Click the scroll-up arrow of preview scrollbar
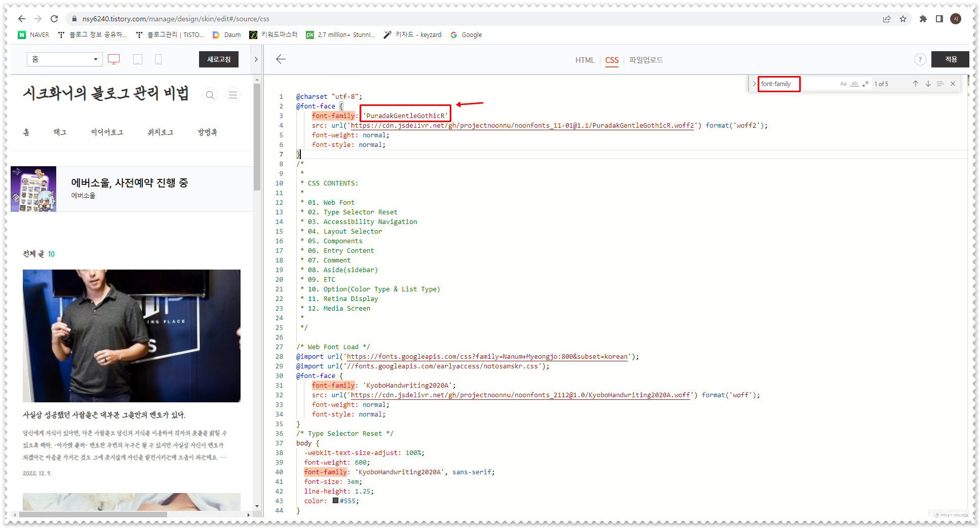 pyautogui.click(x=257, y=80)
